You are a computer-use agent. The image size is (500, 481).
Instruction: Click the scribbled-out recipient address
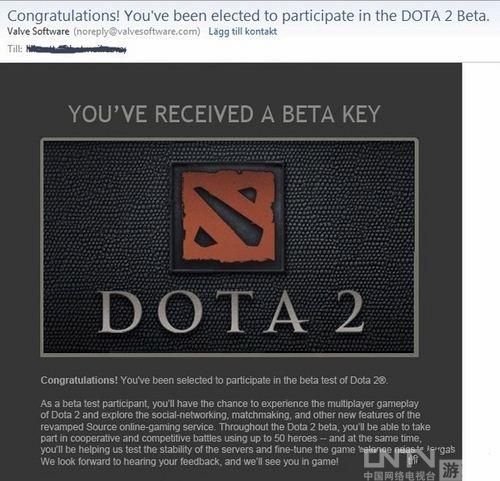click(76, 49)
